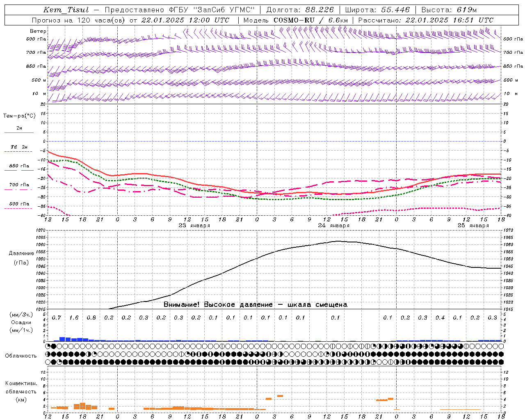Click the 'Kem_Tisul' station name in header

click(66, 10)
